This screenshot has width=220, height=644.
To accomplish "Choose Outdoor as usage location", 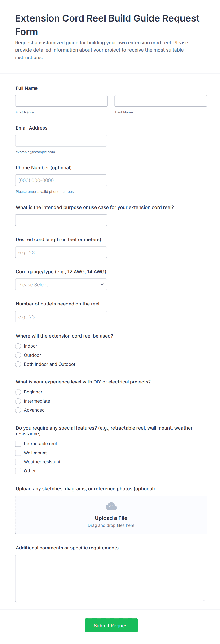I will point(18,355).
